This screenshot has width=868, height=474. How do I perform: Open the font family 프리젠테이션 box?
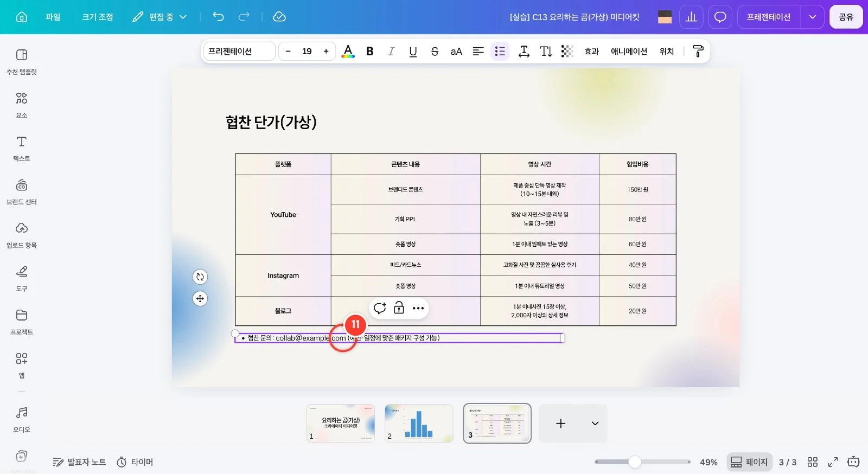pyautogui.click(x=239, y=51)
